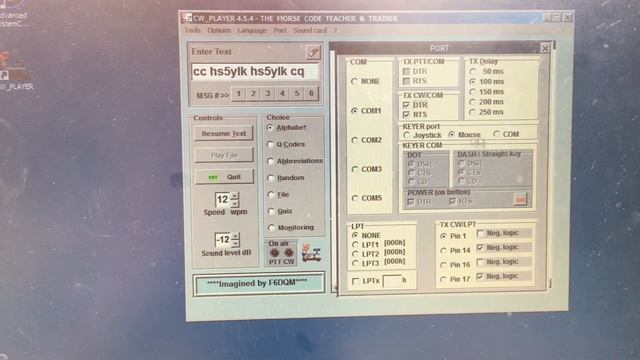
Task: Raise Sound level dB with up arrow
Action: 235,236
